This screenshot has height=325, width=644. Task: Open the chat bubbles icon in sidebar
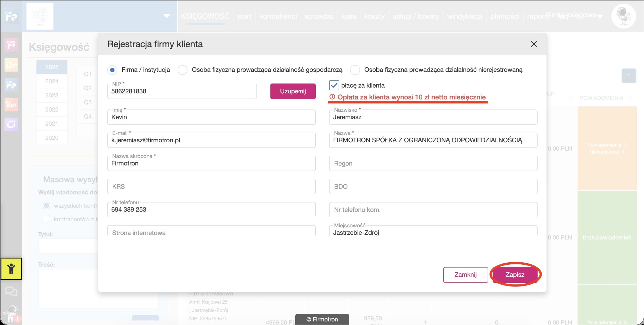pos(11,292)
